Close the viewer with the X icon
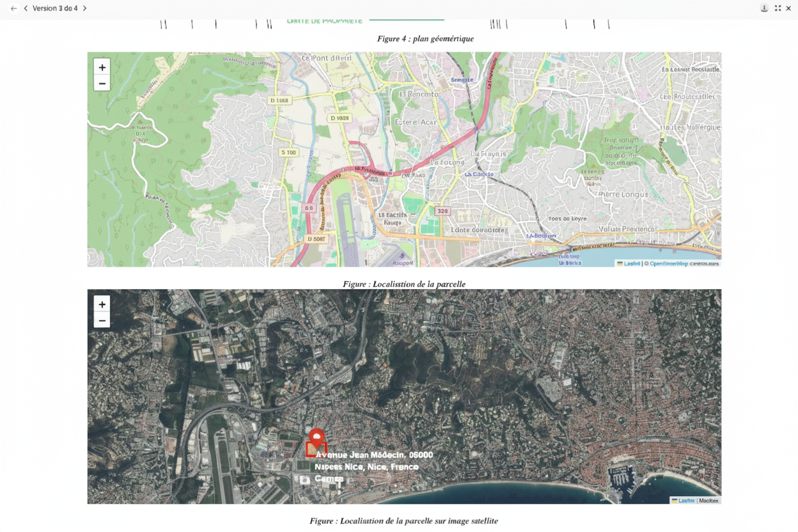The image size is (798, 532). point(788,8)
